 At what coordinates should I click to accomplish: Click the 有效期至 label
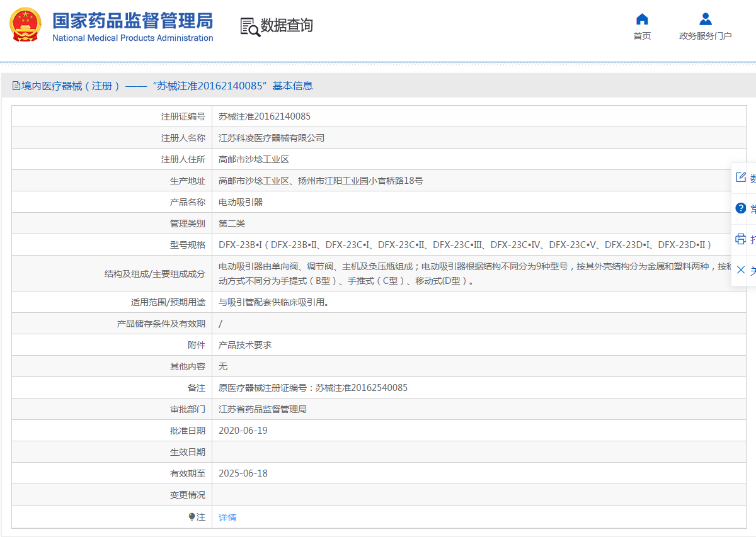point(188,473)
